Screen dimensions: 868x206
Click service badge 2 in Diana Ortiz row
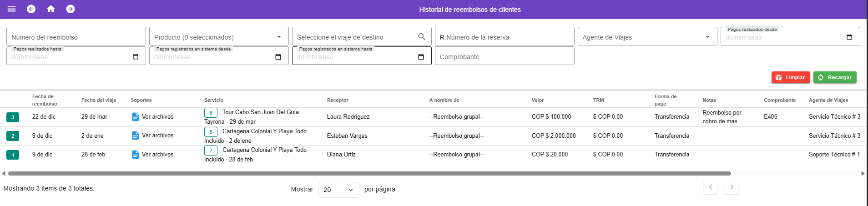click(x=211, y=151)
